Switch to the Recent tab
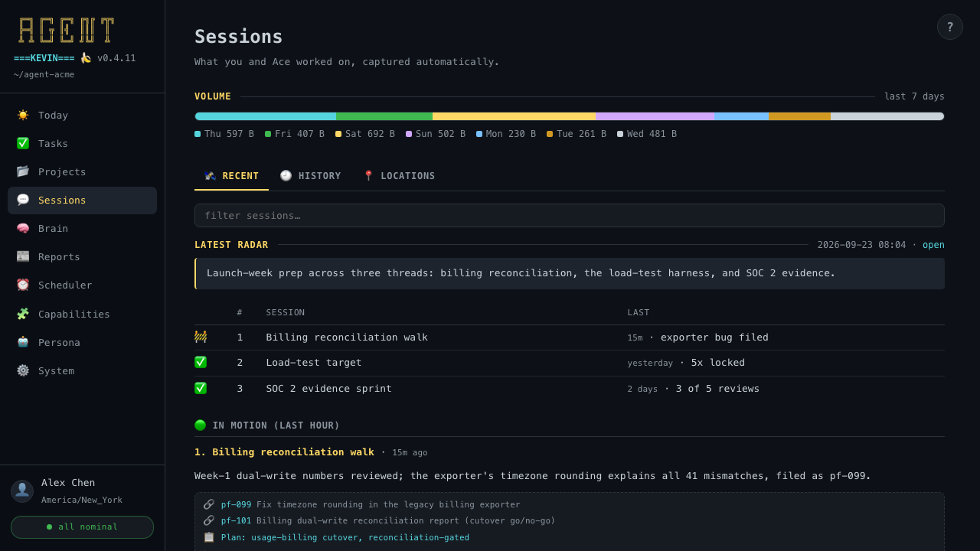The height and width of the screenshot is (551, 980). 231,176
